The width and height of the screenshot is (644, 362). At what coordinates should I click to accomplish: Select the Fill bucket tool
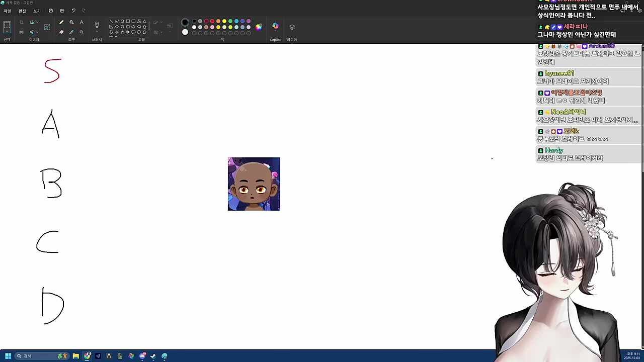(71, 23)
